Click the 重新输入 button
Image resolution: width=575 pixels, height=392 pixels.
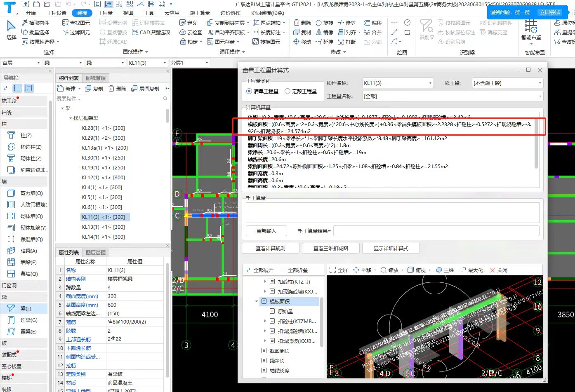(266, 231)
